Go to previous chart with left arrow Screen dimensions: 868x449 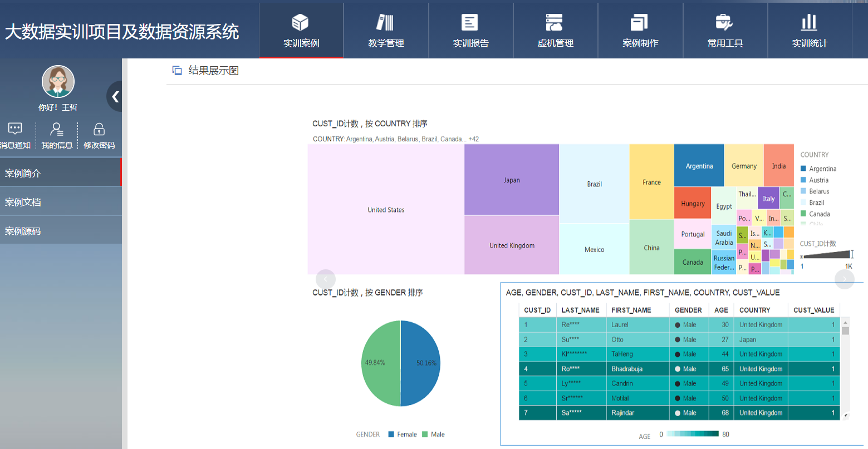[326, 279]
